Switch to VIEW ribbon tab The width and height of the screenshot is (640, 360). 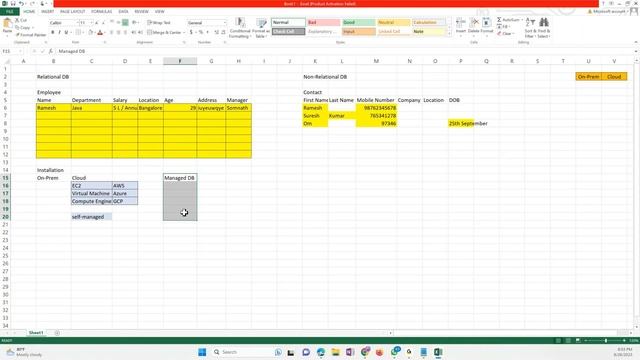pyautogui.click(x=160, y=11)
